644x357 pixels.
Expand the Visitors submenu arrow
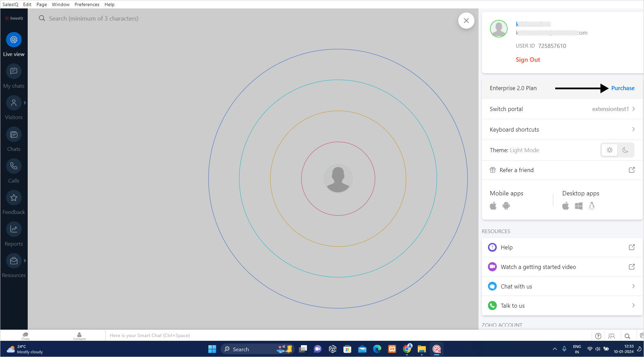[25, 103]
